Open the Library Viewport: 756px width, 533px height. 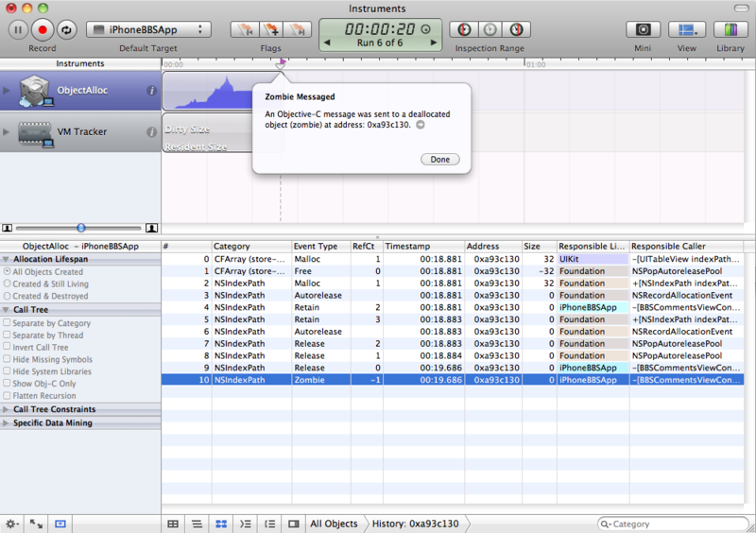730,29
